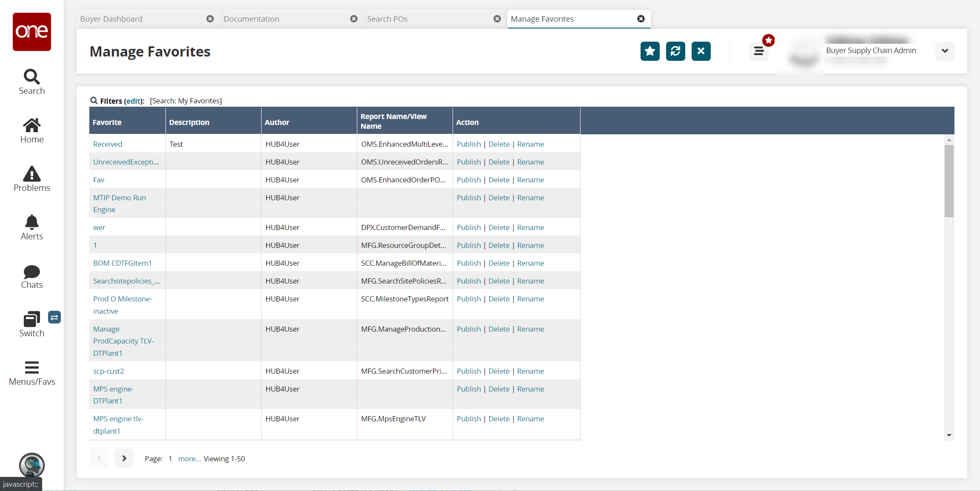Click the more... pages link
Screen dimensions: 980x491
coord(189,459)
